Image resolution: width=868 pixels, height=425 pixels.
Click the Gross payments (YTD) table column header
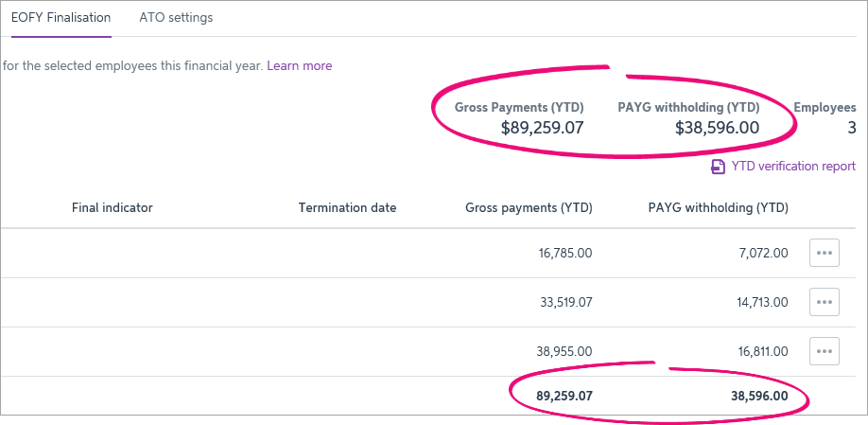point(529,208)
